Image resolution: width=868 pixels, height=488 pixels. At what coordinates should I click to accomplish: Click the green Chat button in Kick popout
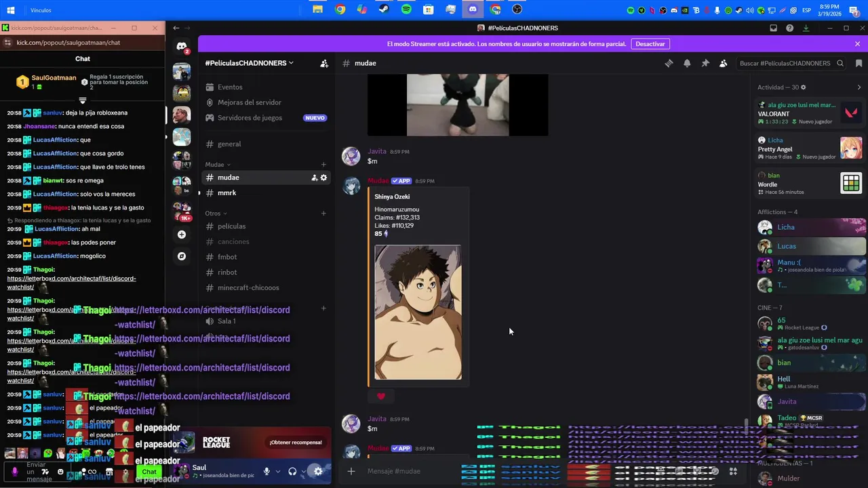149,472
